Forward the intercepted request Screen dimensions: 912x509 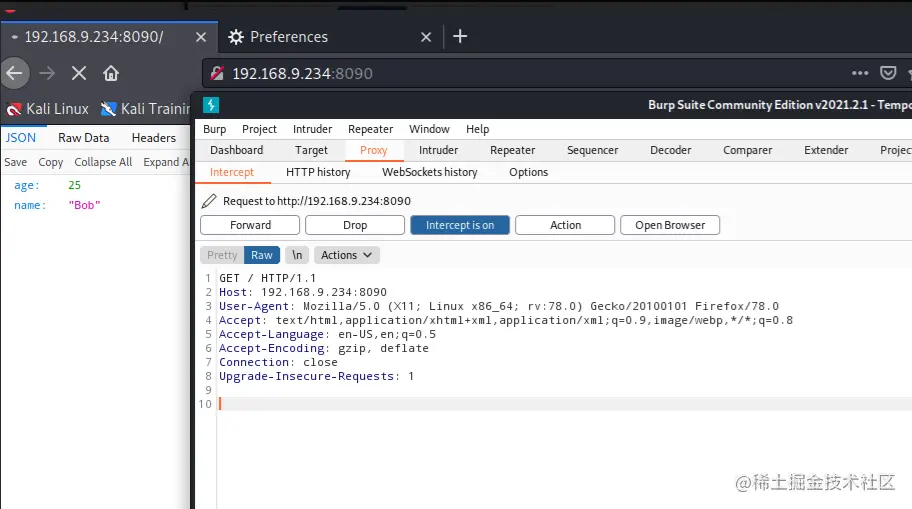(x=250, y=225)
